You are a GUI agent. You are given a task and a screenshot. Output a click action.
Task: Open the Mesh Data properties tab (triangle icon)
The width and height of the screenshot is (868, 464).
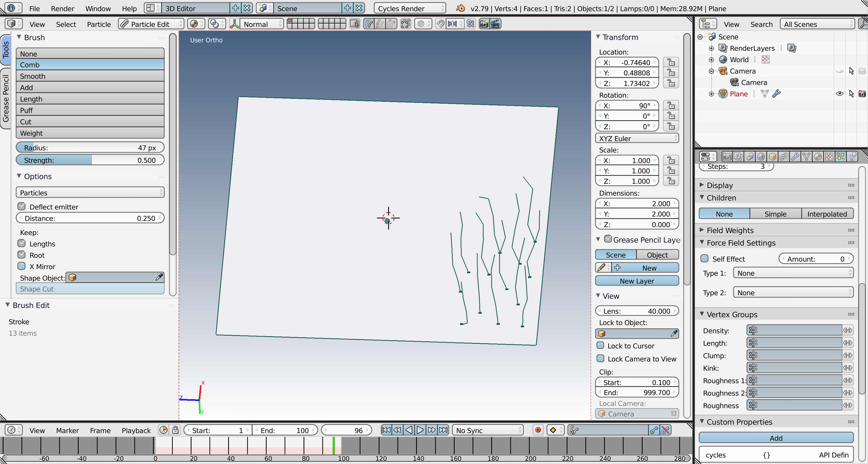pyautogui.click(x=807, y=156)
